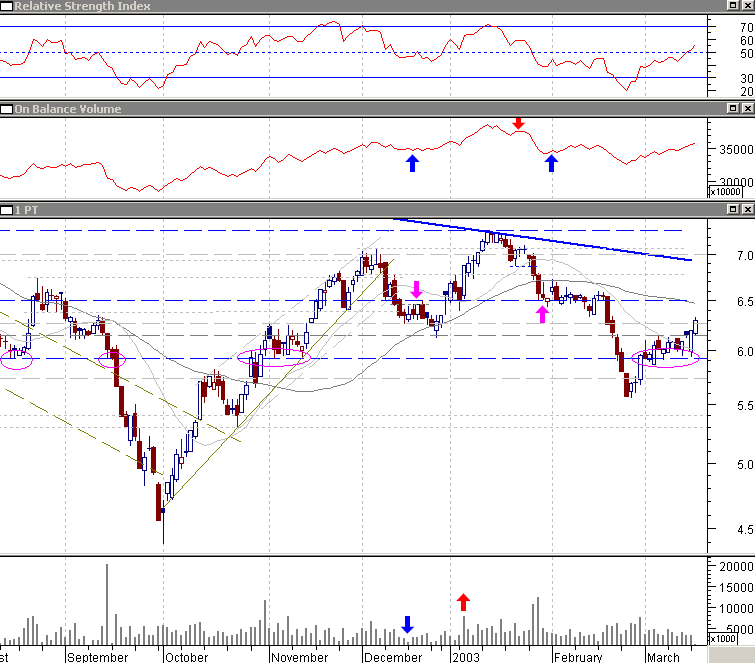This screenshot has width=755, height=663.
Task: Maximize the On Balance Volume panel
Action: 733,108
